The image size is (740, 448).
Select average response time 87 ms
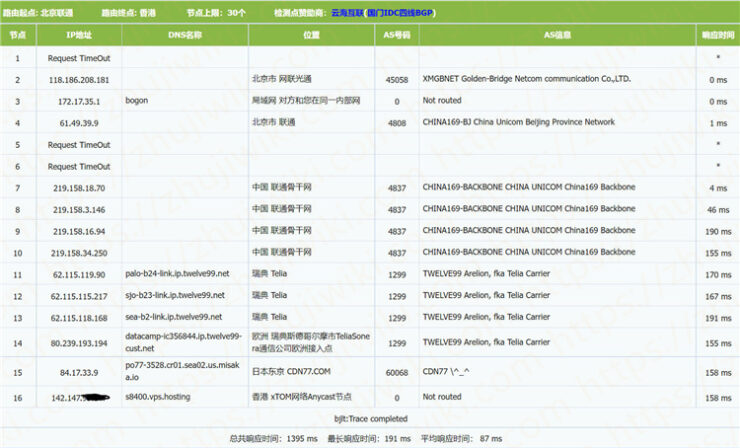pos(462,439)
